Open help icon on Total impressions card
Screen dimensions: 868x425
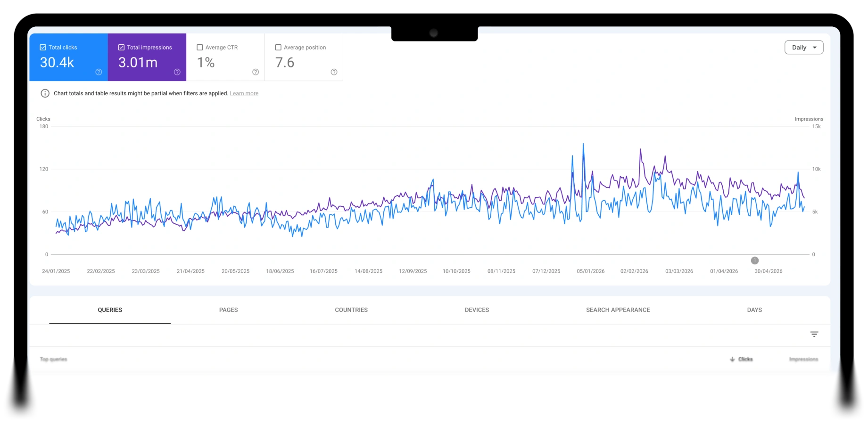coord(177,72)
